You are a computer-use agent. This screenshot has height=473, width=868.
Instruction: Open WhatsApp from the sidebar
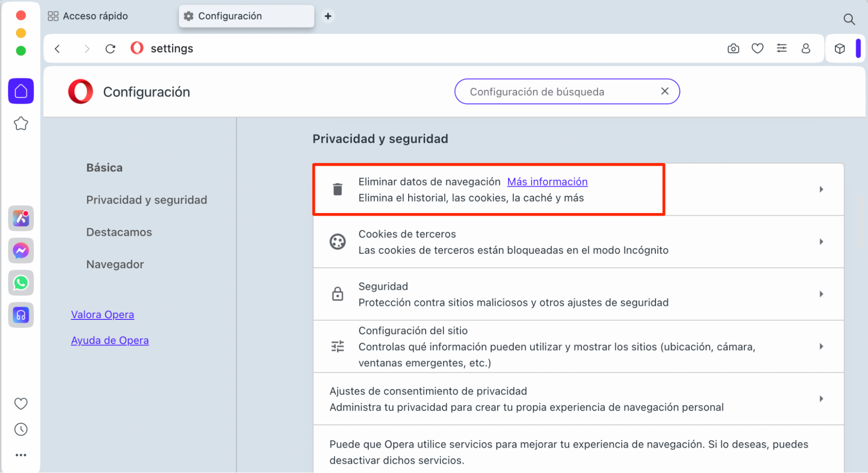point(20,282)
